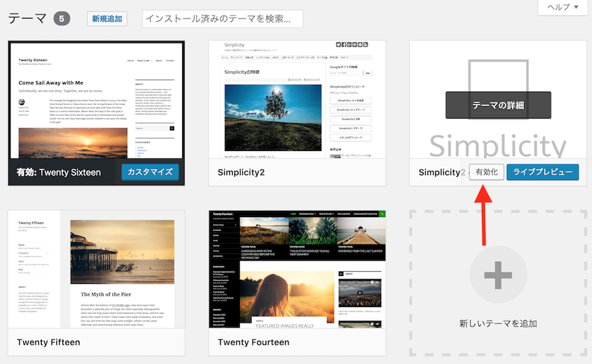This screenshot has height=364, width=592.
Task: Click the 新しいテーマを追加 text
Action: 498,323
